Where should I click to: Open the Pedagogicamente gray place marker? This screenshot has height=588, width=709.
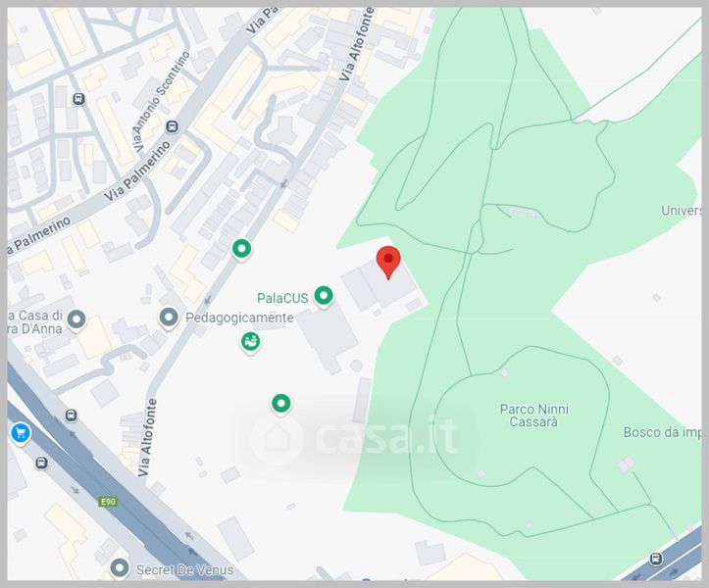[169, 318]
